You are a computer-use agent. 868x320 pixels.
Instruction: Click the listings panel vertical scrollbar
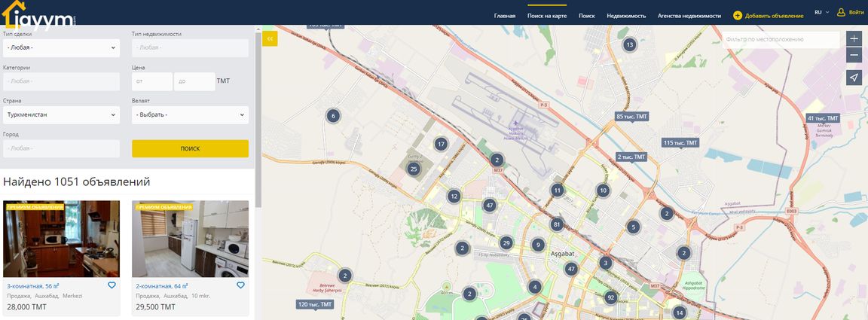[258, 113]
